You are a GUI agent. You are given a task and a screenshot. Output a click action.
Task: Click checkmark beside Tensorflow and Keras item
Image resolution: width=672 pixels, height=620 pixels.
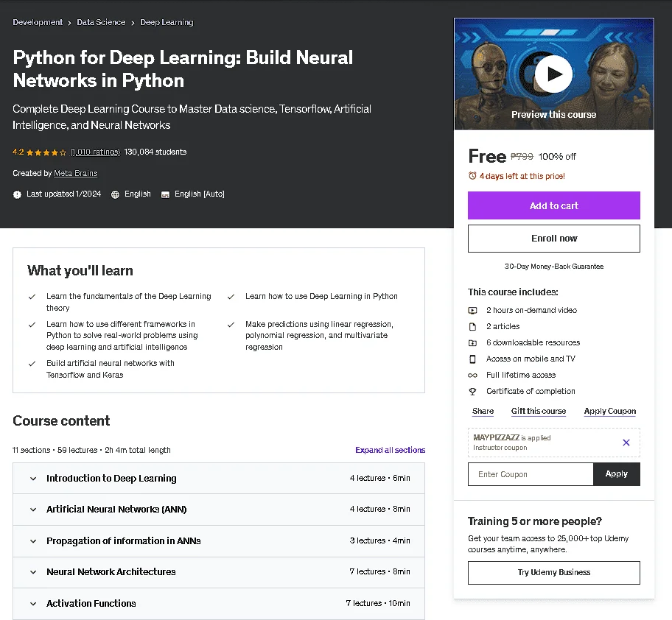coord(32,364)
